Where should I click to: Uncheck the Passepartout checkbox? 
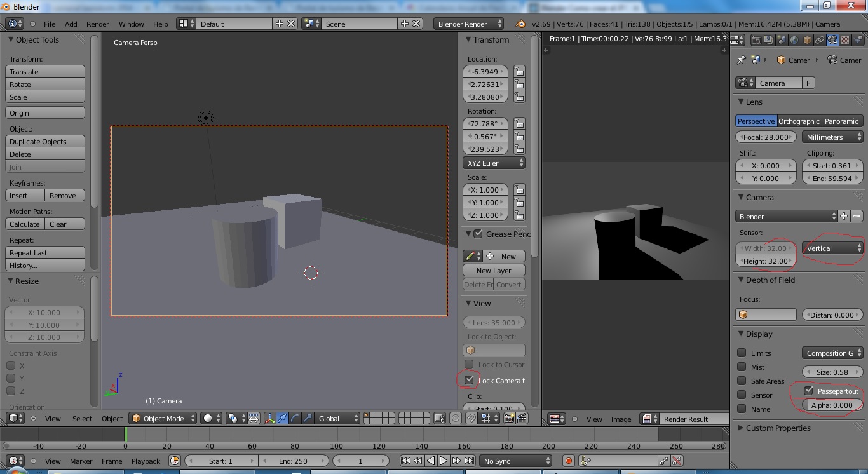[808, 391]
